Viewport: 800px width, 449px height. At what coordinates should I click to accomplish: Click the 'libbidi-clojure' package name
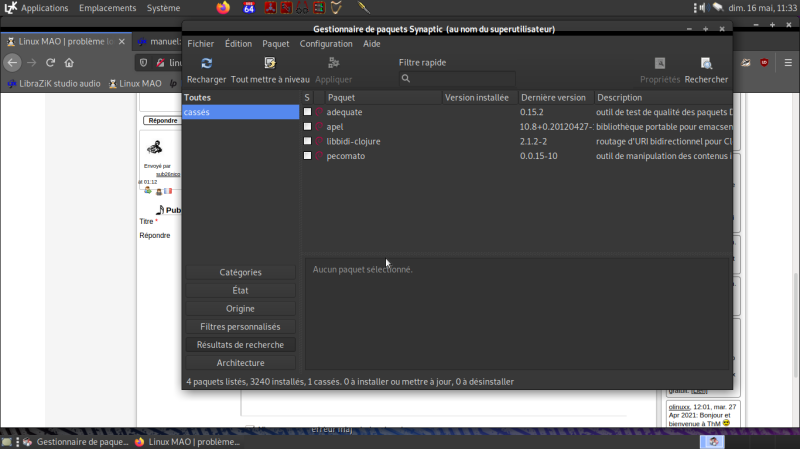(x=353, y=141)
